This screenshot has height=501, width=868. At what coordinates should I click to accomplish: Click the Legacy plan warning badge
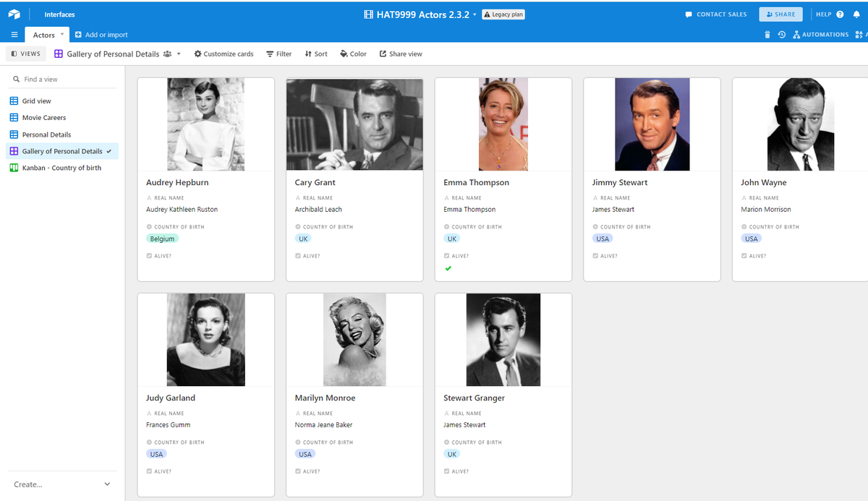point(503,14)
